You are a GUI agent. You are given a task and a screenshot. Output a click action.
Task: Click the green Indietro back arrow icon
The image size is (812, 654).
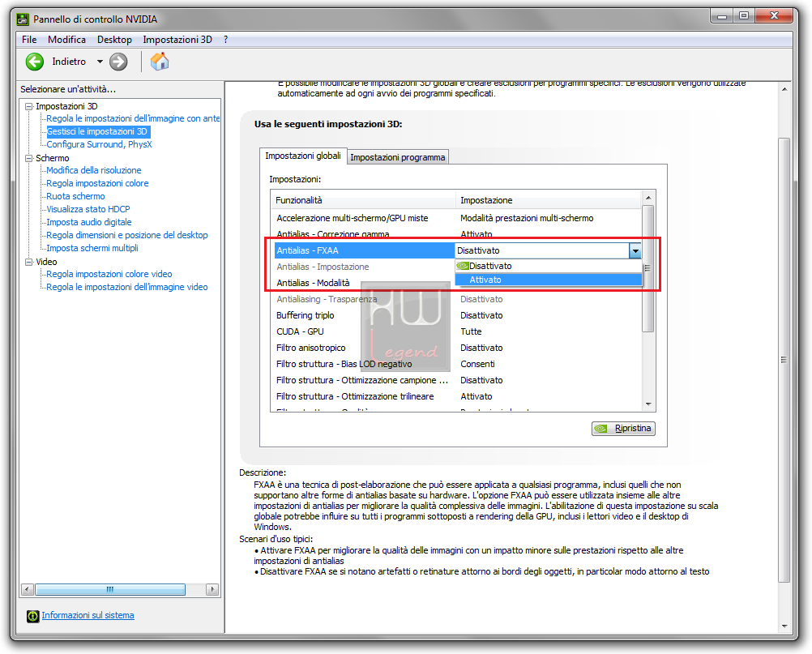[35, 62]
